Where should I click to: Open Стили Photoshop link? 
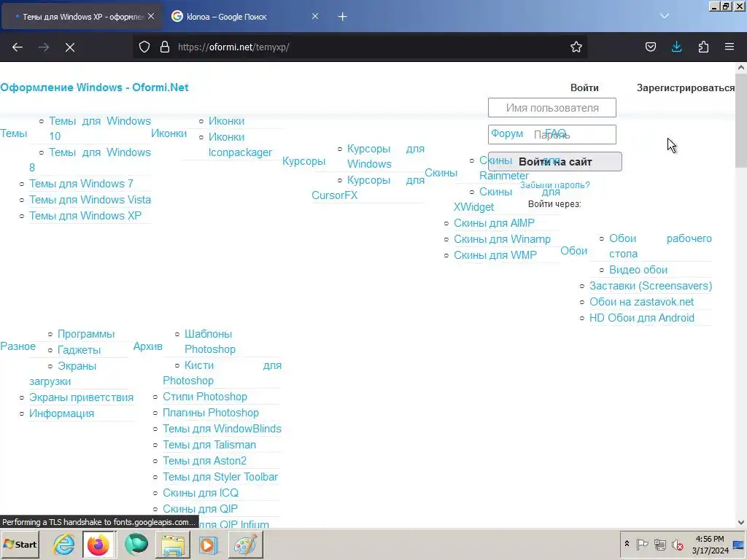click(x=205, y=397)
